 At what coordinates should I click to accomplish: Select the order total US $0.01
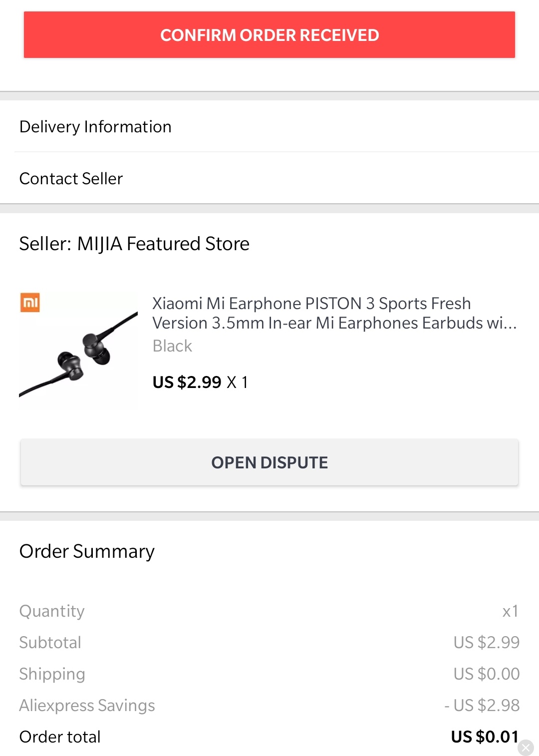tap(485, 737)
